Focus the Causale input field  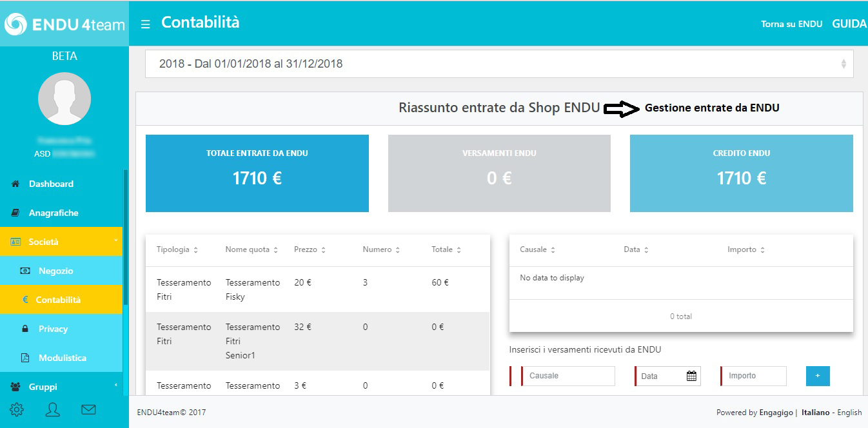click(x=568, y=376)
